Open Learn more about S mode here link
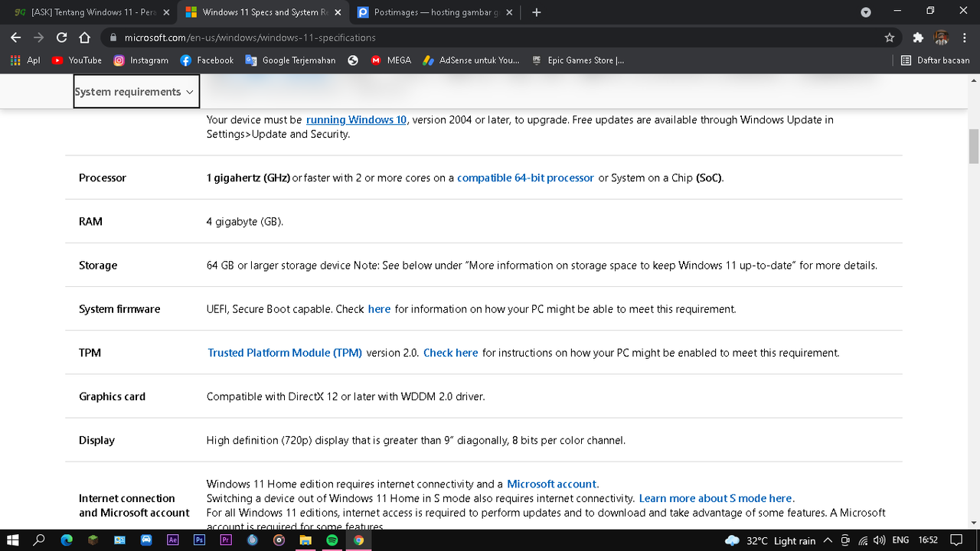This screenshot has height=551, width=980. pos(717,498)
